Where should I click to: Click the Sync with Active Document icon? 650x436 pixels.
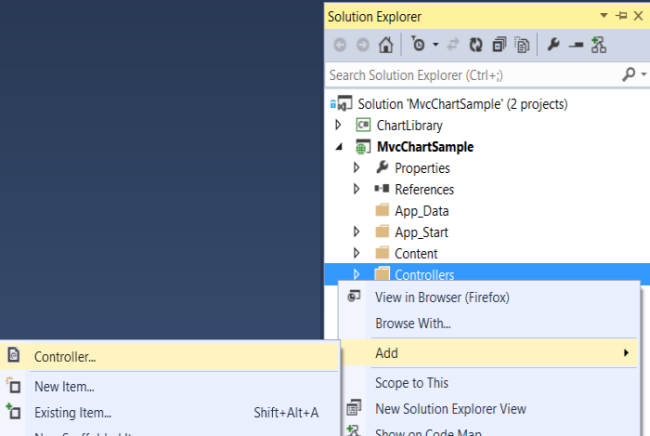[x=453, y=44]
